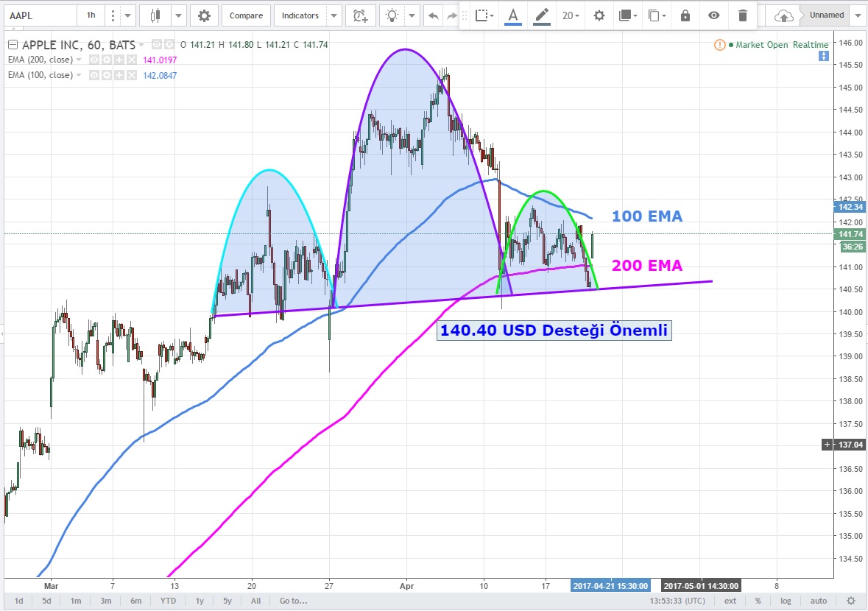868x611 pixels.
Task: Open chart settings gear at bottom right
Action: 851,601
